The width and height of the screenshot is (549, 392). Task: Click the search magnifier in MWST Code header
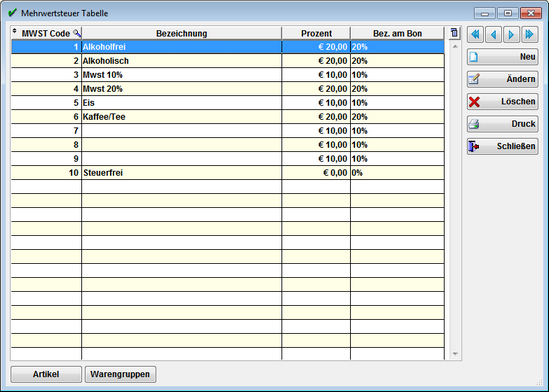pos(77,33)
